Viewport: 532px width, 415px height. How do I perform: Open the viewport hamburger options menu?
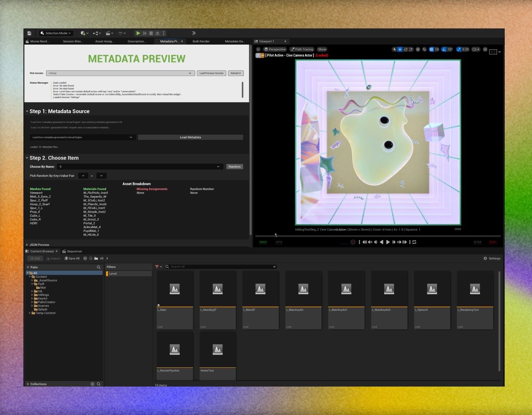click(x=258, y=50)
